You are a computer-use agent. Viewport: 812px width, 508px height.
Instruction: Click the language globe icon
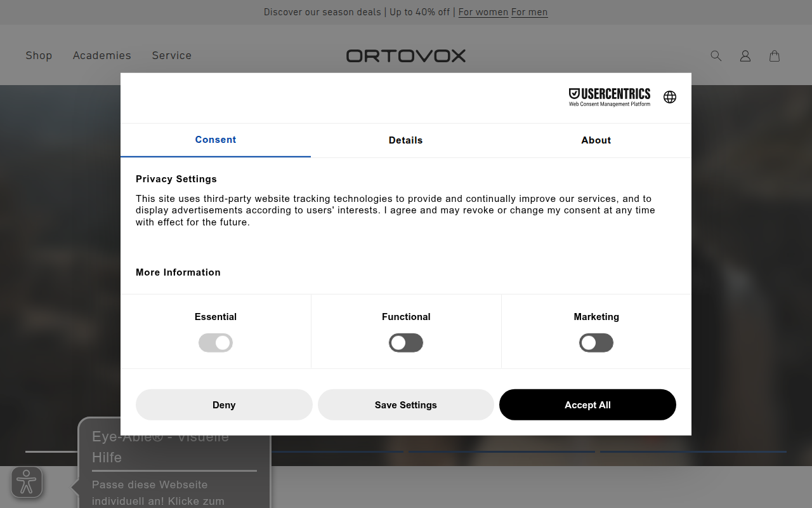670,97
